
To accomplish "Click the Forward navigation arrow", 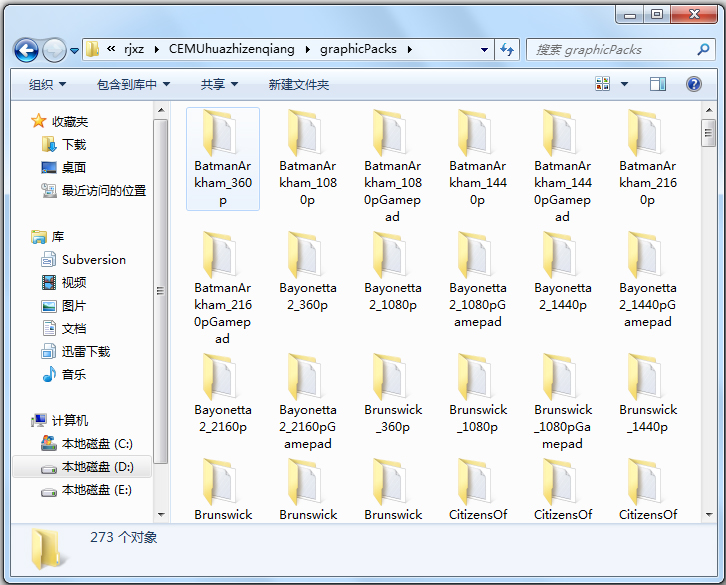I will click(54, 50).
